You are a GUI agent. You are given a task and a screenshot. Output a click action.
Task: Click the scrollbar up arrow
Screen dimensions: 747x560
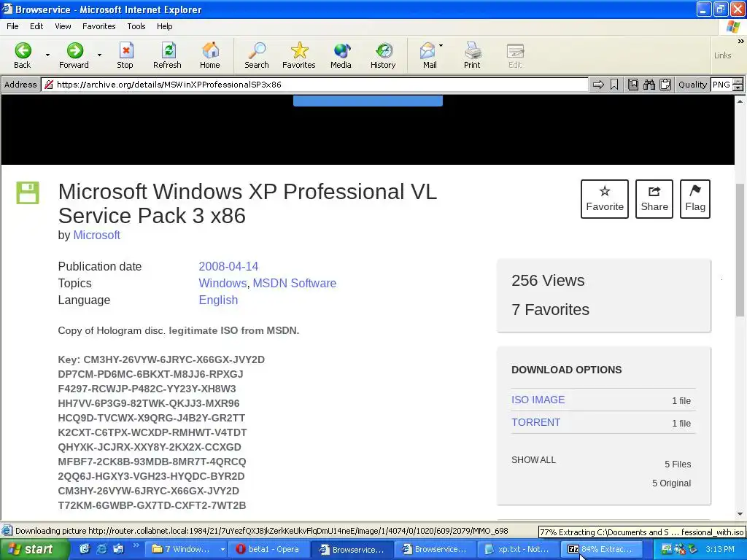coord(740,101)
